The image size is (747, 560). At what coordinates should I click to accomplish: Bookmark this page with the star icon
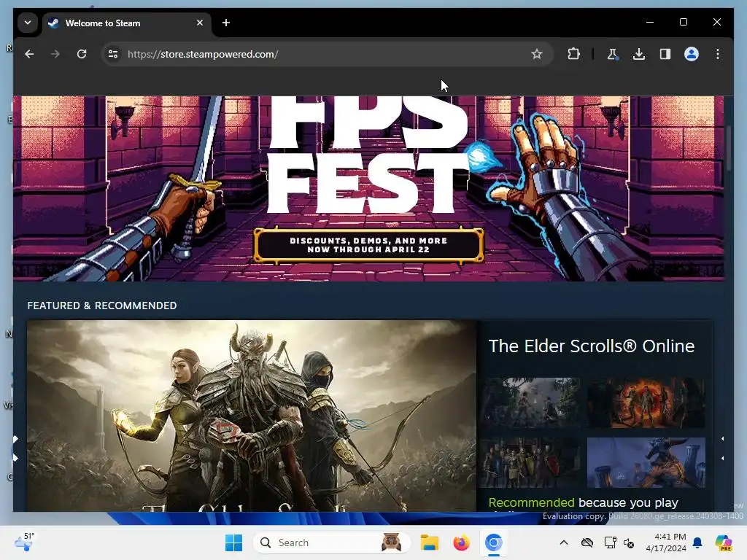coord(537,54)
